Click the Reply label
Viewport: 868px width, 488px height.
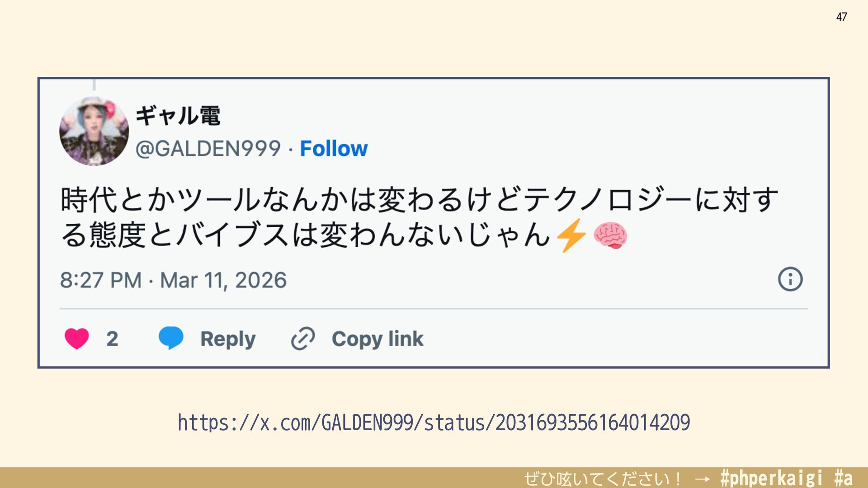coord(228,339)
